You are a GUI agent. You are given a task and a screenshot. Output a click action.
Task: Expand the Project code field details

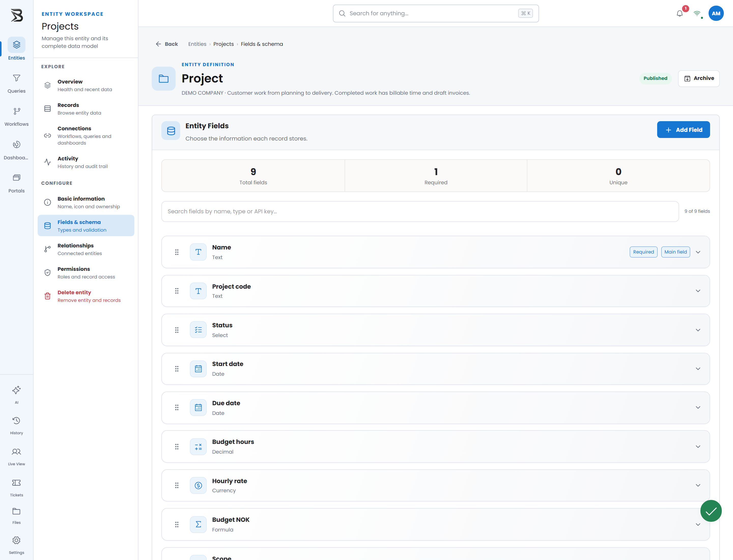tap(698, 291)
